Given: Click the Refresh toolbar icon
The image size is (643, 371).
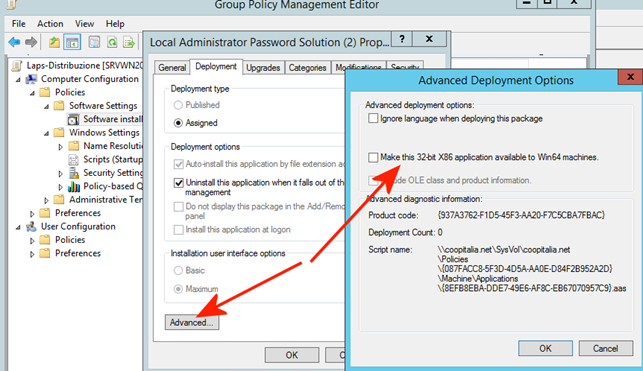Looking at the screenshot, I should coord(112,42).
